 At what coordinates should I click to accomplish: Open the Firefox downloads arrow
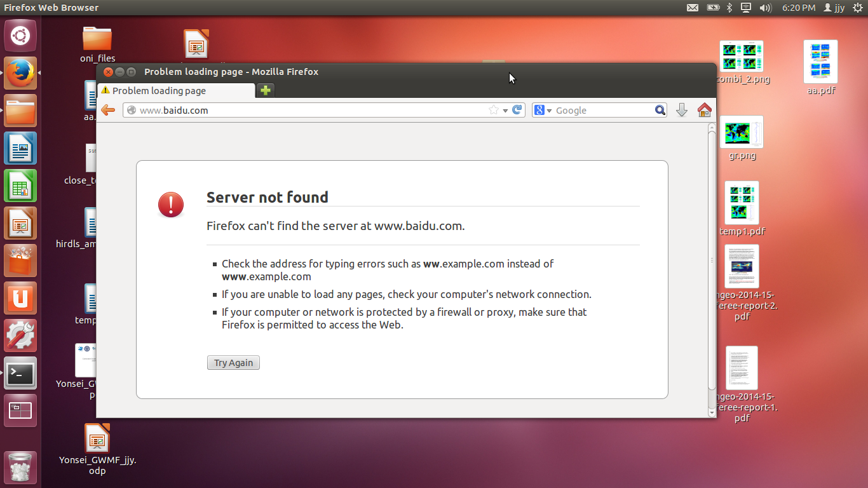click(682, 110)
